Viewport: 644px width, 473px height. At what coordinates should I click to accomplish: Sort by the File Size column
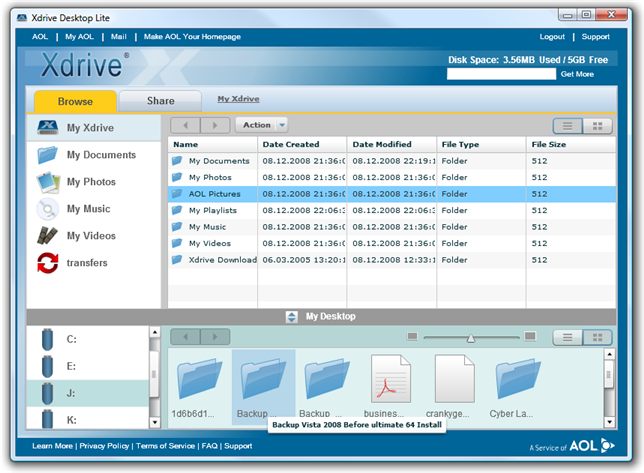[571, 145]
